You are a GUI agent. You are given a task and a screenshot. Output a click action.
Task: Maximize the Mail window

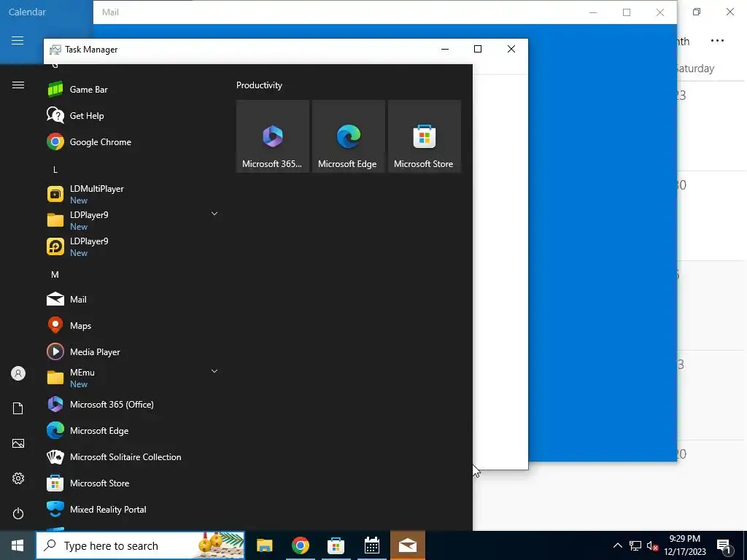click(x=627, y=12)
